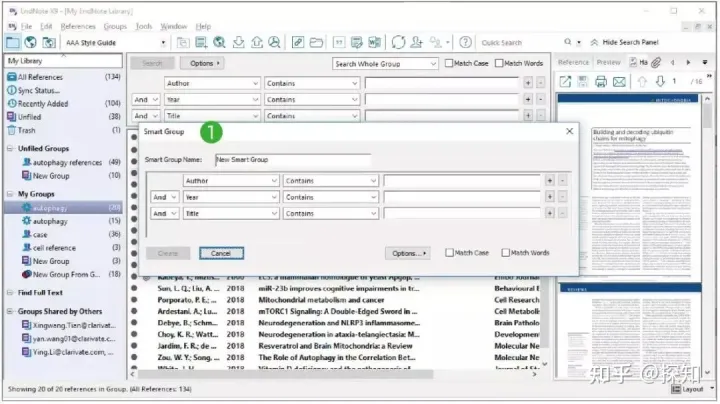The height and width of the screenshot is (404, 720).
Task: Open the References menu
Action: pos(78,26)
